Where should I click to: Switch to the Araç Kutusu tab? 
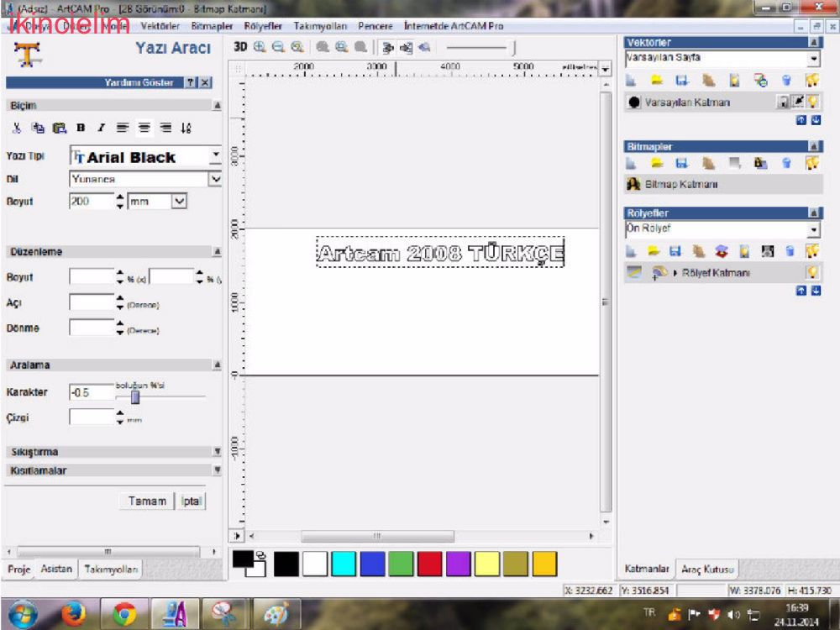[707, 569]
